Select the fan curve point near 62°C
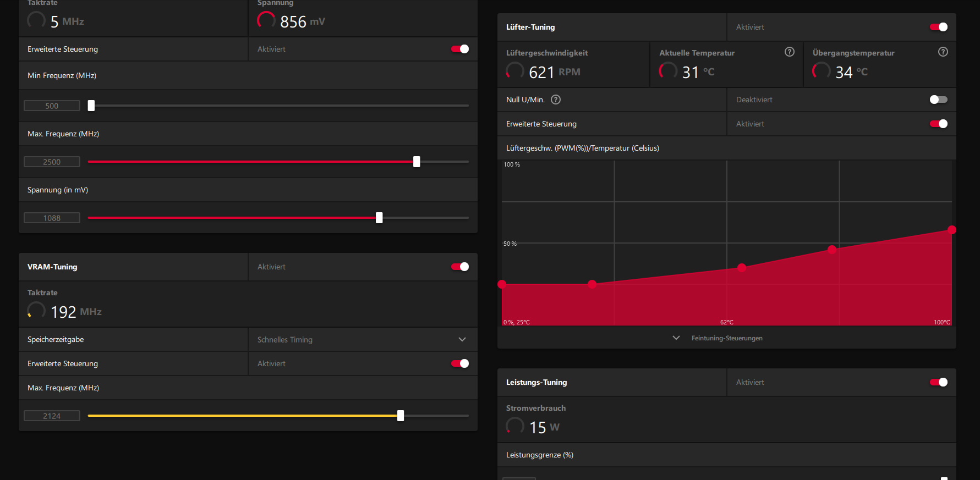This screenshot has height=480, width=980. [742, 268]
